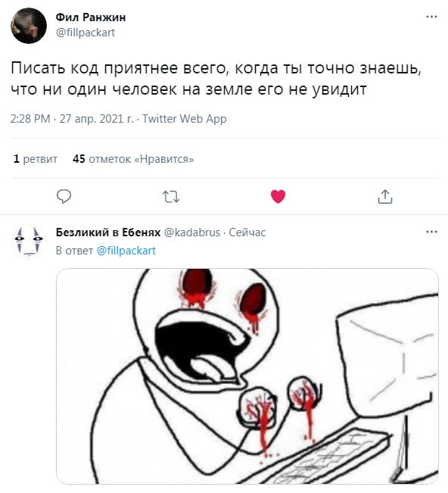Click the main tweet text
This screenshot has width=448, height=493.
pos(216,79)
